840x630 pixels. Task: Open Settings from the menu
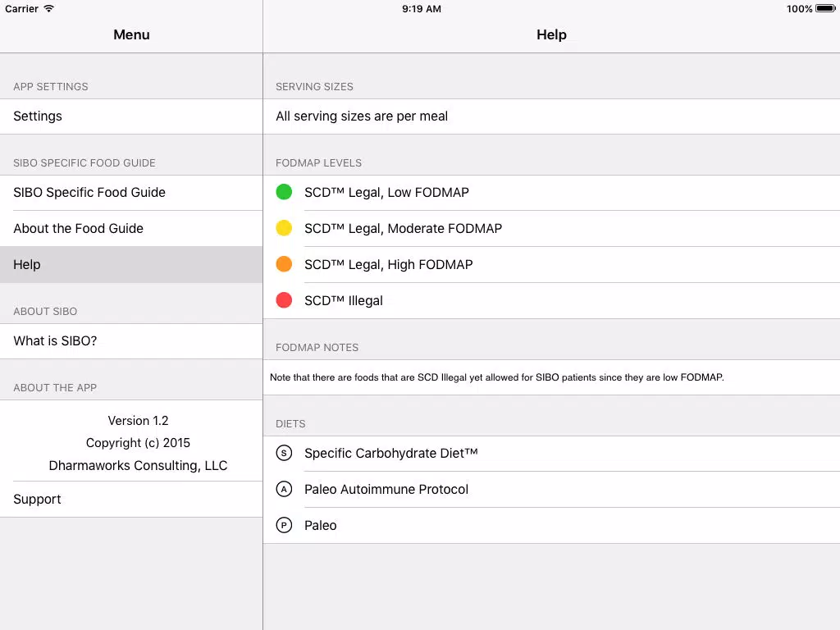[131, 116]
